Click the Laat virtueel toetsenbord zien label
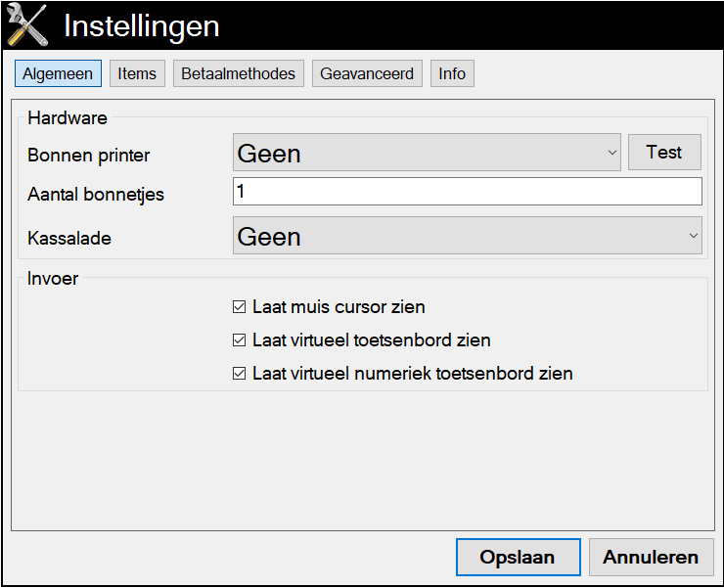The image size is (724, 588). (371, 339)
